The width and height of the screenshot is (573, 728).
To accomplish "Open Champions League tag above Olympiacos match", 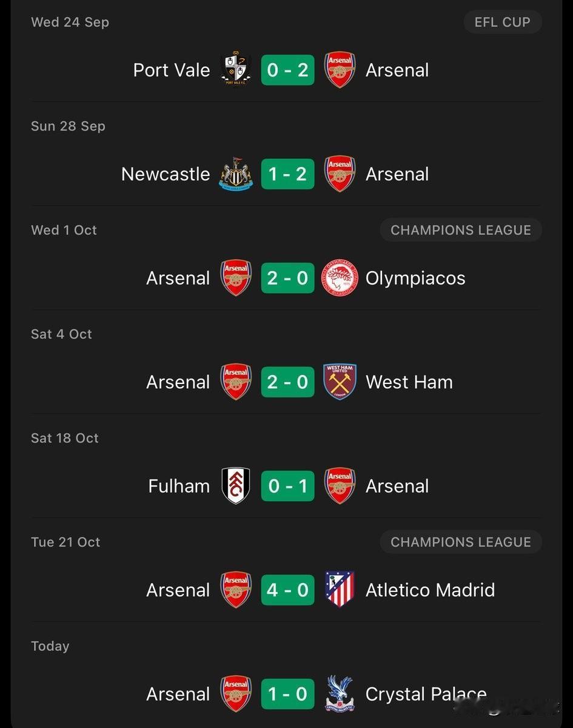I will [461, 230].
